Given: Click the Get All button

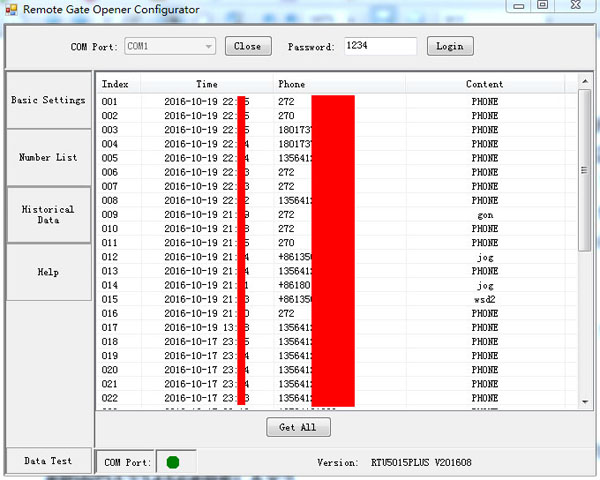Looking at the screenshot, I should pyautogui.click(x=298, y=427).
